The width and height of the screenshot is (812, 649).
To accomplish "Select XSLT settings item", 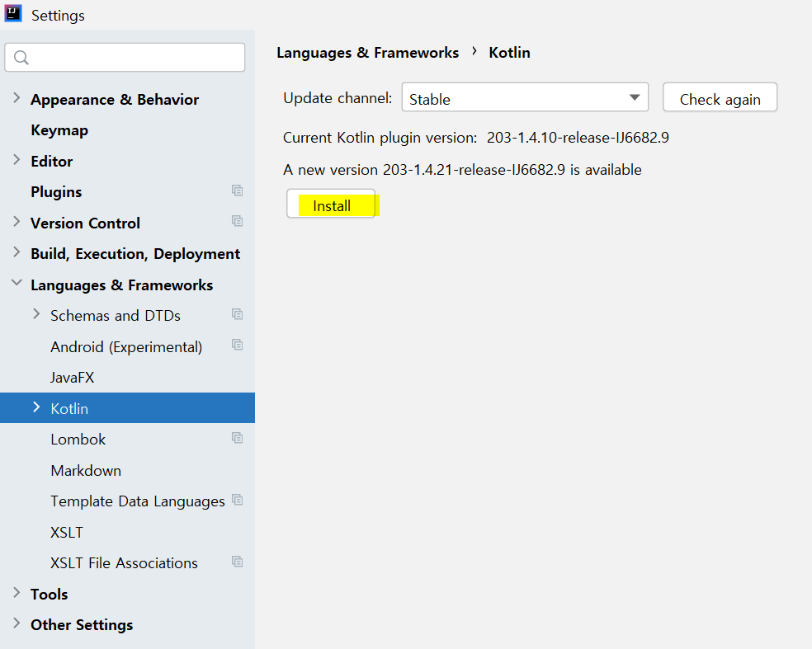I will click(x=66, y=533).
